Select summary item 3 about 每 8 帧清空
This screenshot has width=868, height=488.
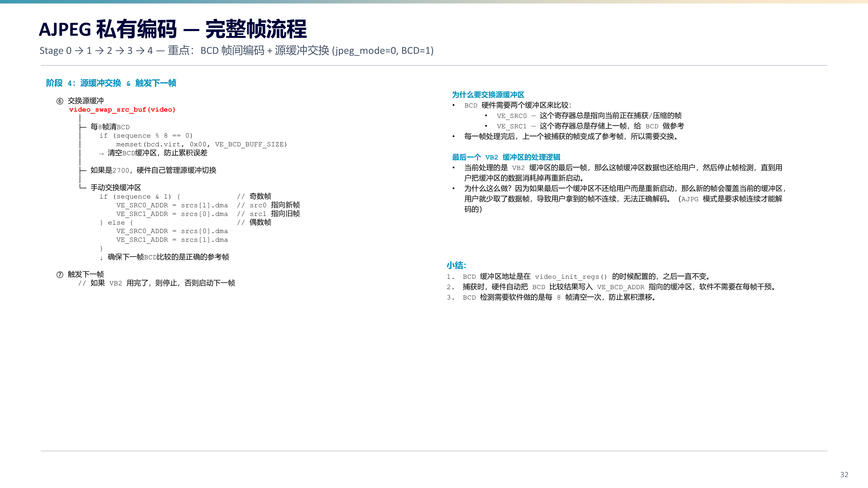551,297
